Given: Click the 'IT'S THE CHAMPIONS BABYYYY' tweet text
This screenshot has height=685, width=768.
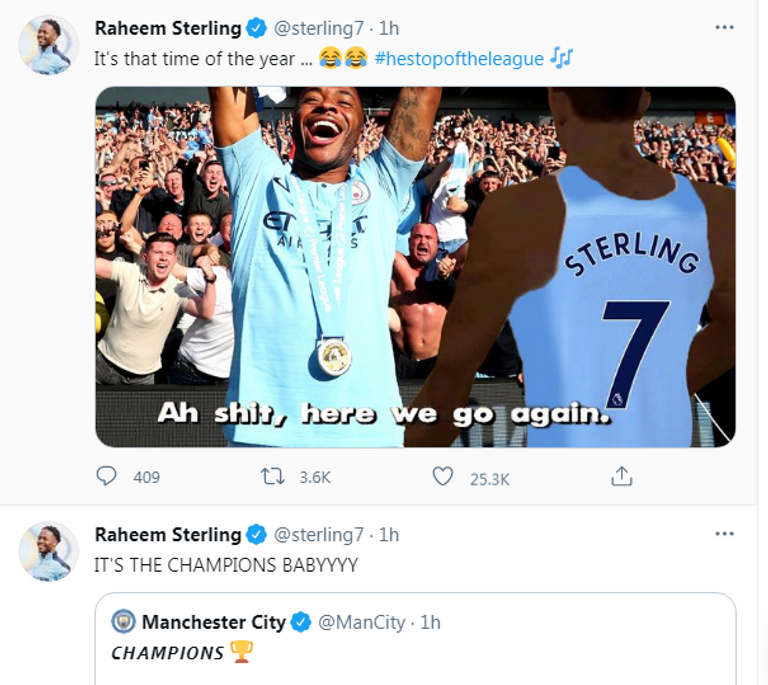Looking at the screenshot, I should click(x=225, y=565).
